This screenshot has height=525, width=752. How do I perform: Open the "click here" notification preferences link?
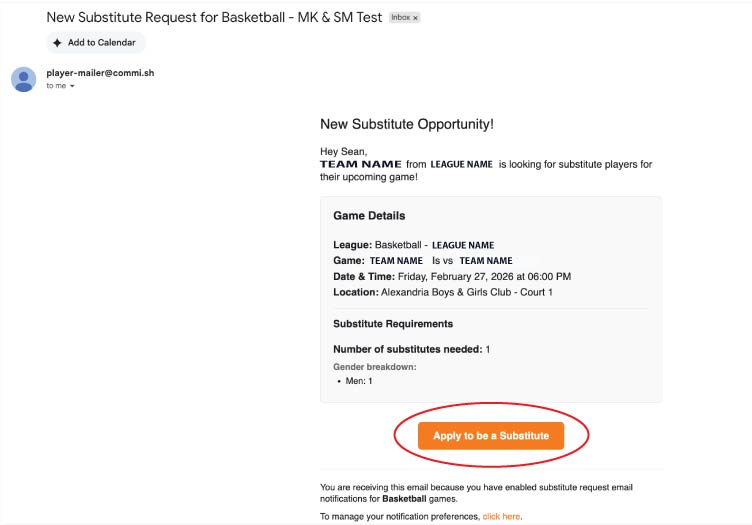point(501,516)
